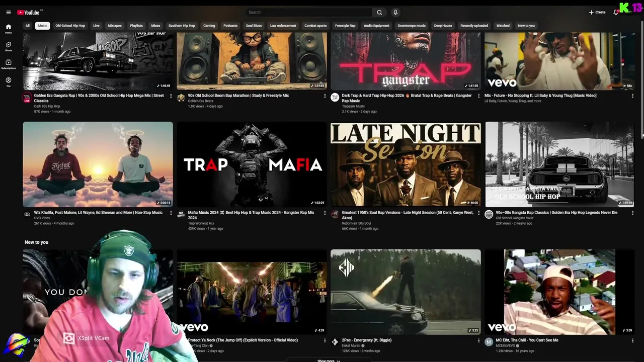Image resolution: width=644 pixels, height=362 pixels.
Task: Open title 90s Old School Boom Bap Marathon
Action: point(238,96)
